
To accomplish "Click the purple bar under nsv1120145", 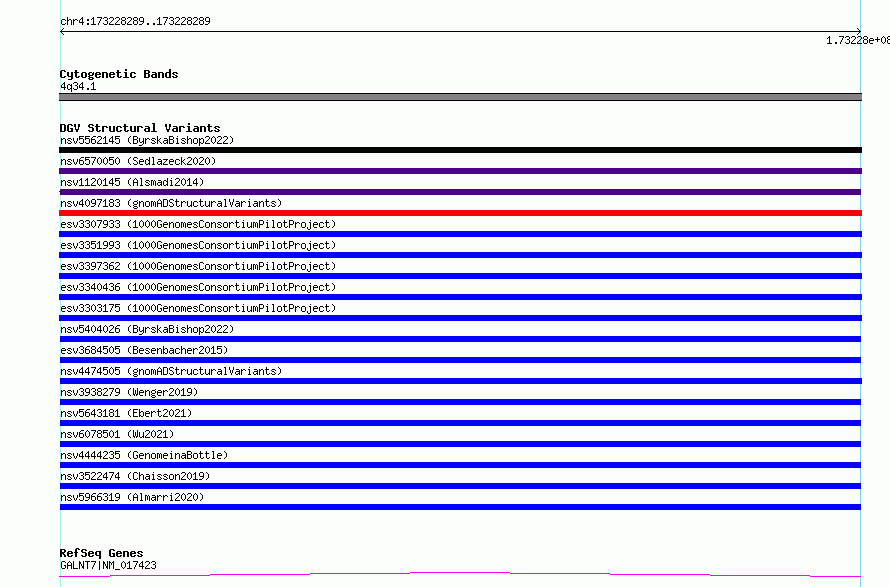I will [460, 192].
